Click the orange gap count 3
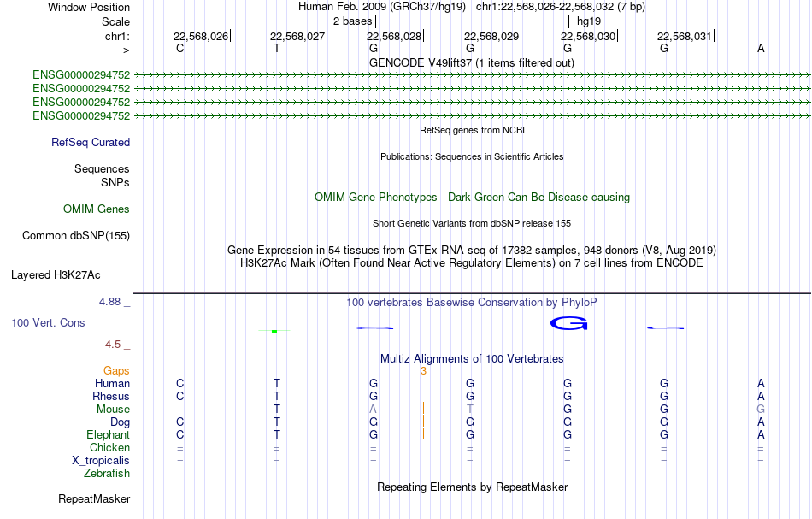Screen dimensions: 812x519 tap(424, 371)
